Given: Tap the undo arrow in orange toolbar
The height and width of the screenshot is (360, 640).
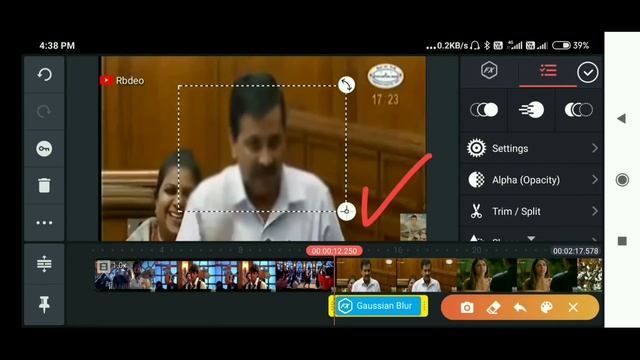Looking at the screenshot, I should point(520,308).
